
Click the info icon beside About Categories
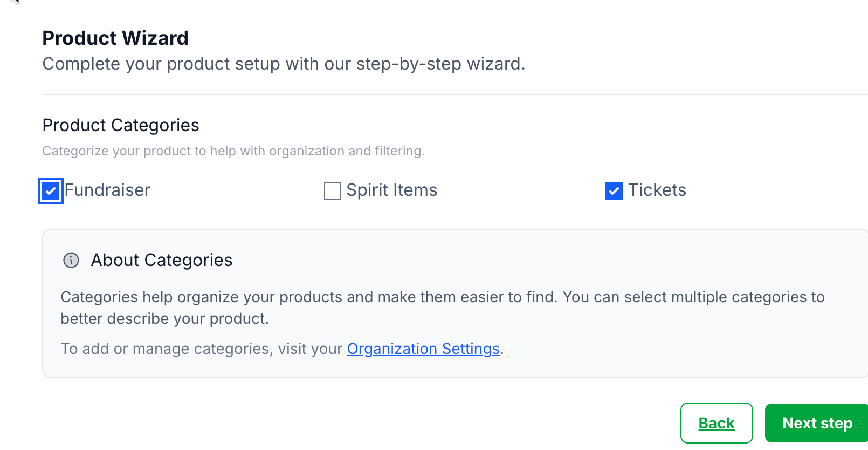pos(71,260)
